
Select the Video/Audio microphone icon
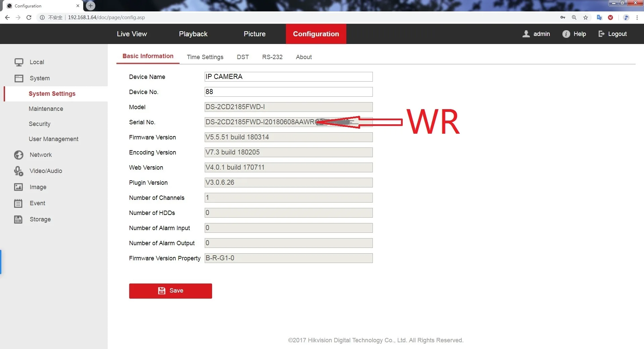19,171
